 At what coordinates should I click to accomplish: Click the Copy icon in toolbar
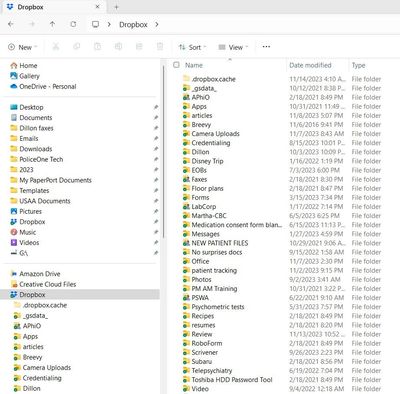(x=77, y=47)
